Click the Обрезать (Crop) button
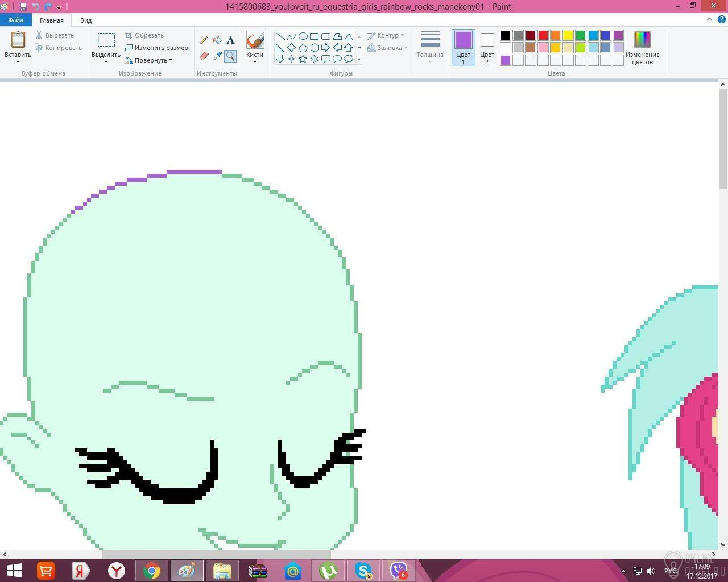This screenshot has width=728, height=582. tap(144, 35)
